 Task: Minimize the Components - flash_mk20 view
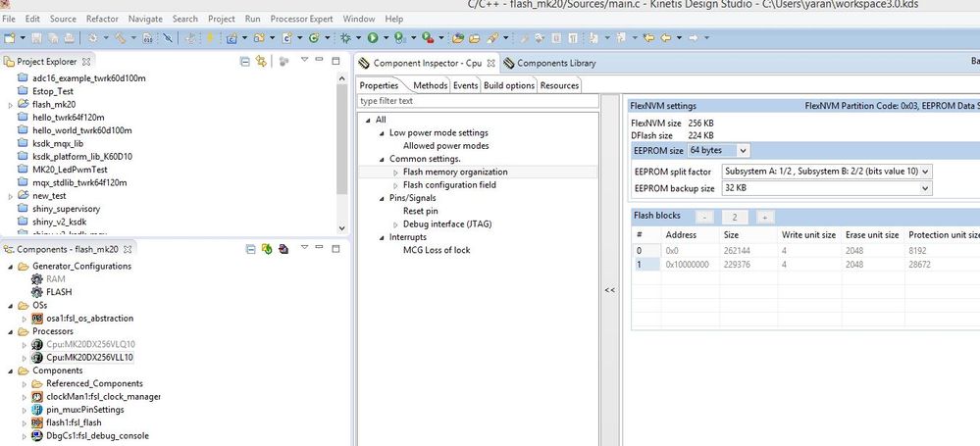320,248
